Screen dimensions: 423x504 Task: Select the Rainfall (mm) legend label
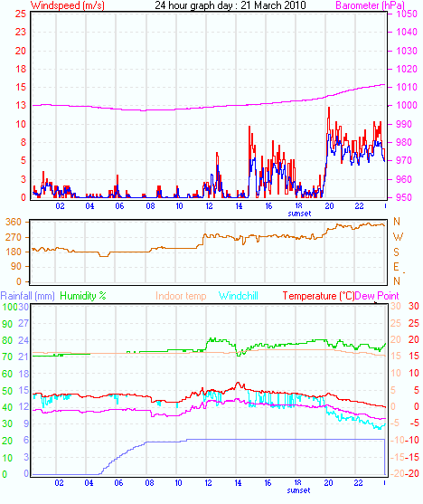(x=28, y=296)
